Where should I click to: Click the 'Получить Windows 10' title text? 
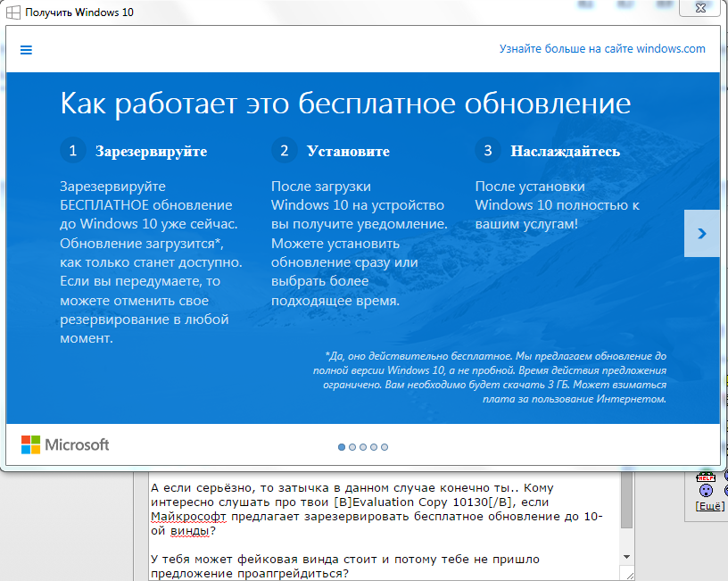(x=79, y=12)
